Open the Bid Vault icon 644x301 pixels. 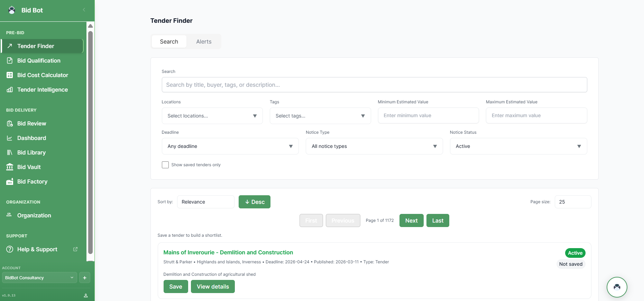(x=10, y=167)
